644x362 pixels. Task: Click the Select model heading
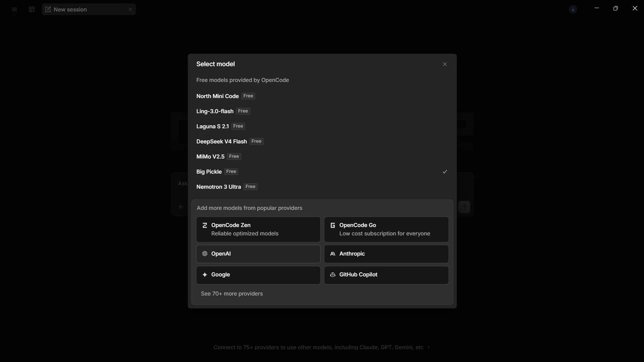[216, 64]
